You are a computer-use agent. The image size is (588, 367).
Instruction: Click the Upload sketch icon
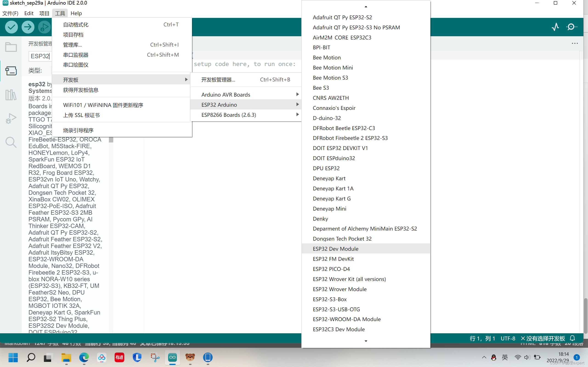[x=28, y=27]
